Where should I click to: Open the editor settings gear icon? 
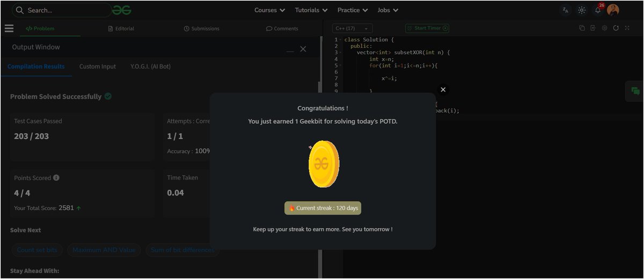coord(604,28)
